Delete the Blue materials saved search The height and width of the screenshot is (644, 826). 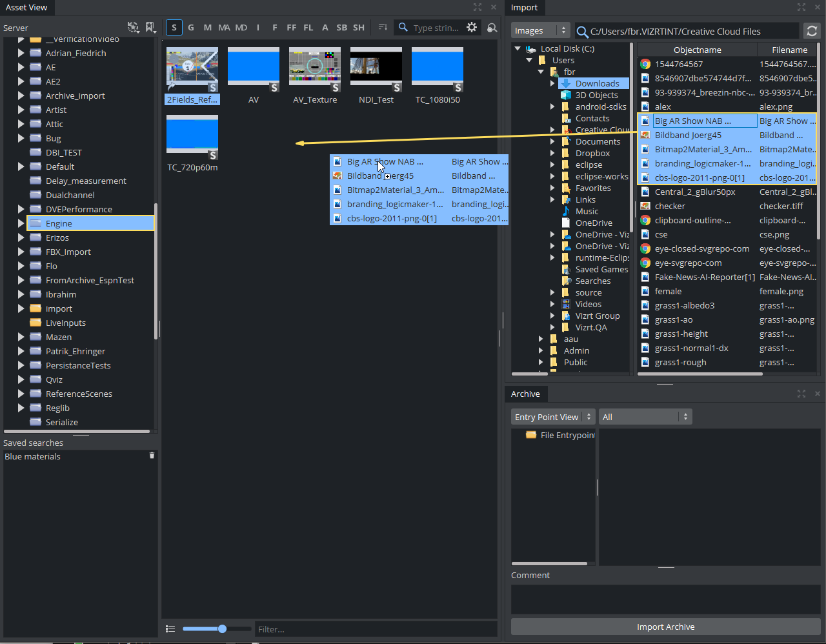pos(152,456)
